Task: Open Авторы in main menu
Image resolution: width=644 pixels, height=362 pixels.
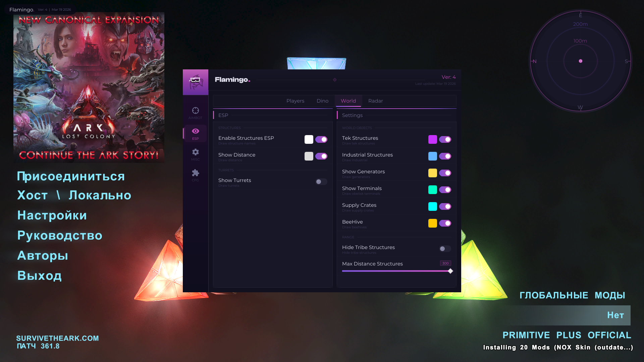Action: 43,256
